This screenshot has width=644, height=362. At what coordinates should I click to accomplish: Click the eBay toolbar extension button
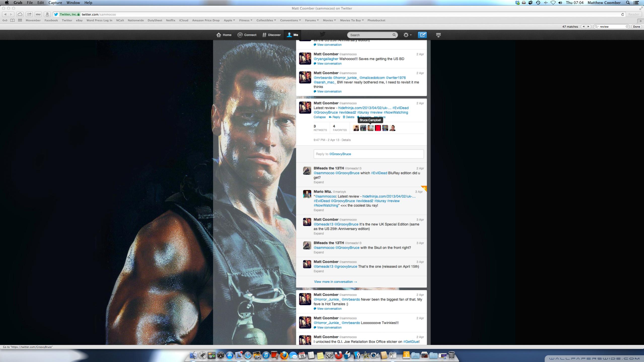(x=38, y=14)
